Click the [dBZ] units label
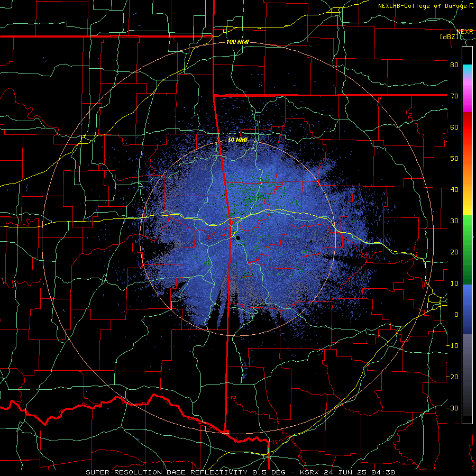Screen dimensions: 476x476 449,36
